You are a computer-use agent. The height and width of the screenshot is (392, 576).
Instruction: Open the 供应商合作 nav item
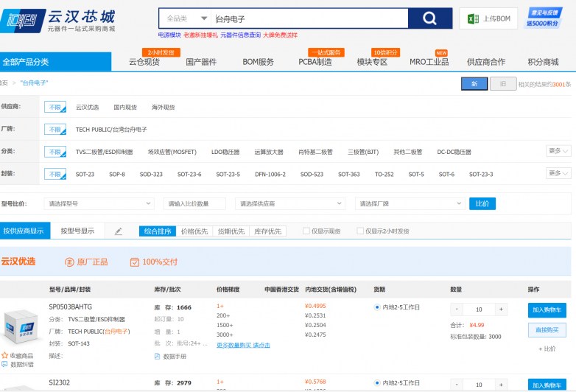(x=486, y=62)
